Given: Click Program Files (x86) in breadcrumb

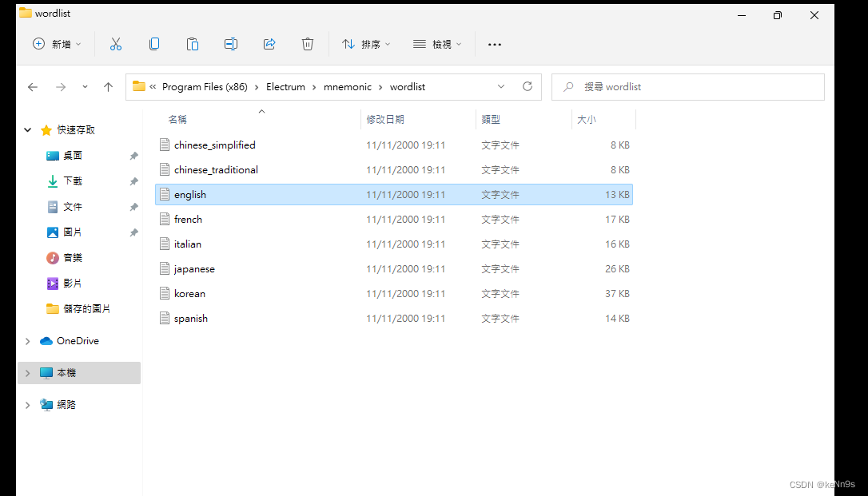Looking at the screenshot, I should pyautogui.click(x=205, y=87).
